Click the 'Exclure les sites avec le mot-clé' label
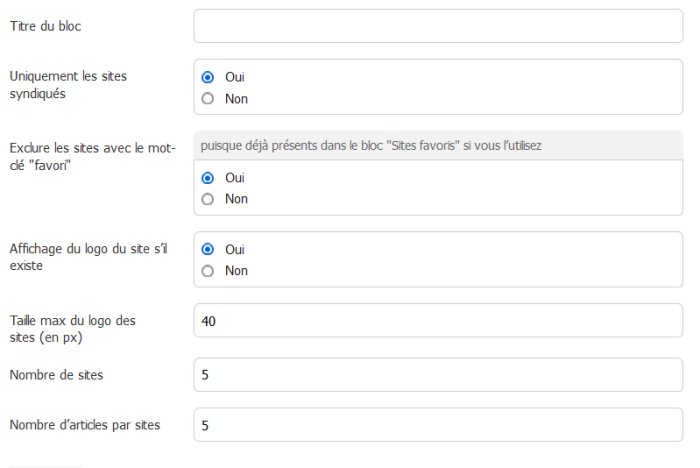 (x=92, y=156)
